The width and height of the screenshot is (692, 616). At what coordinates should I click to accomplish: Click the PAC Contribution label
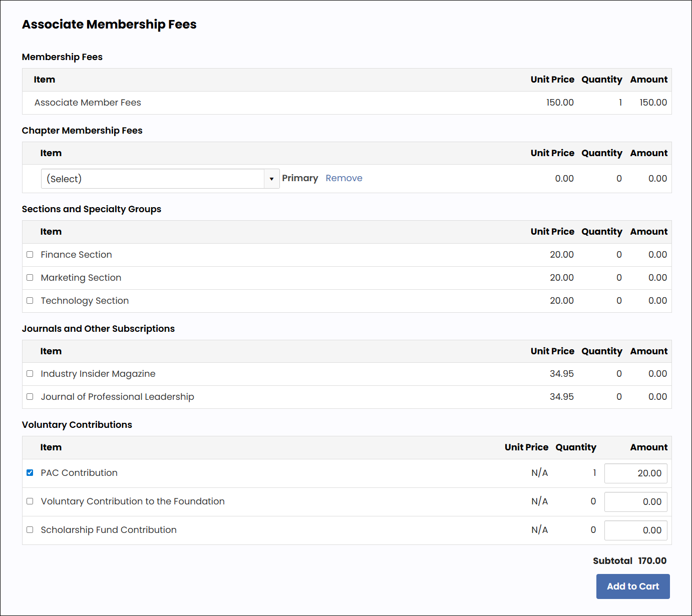(79, 473)
